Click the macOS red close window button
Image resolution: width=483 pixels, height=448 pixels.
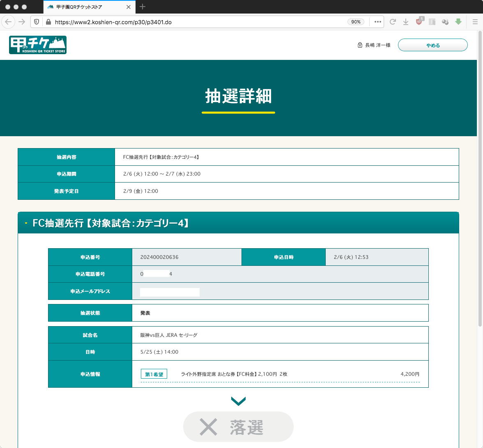click(8, 7)
